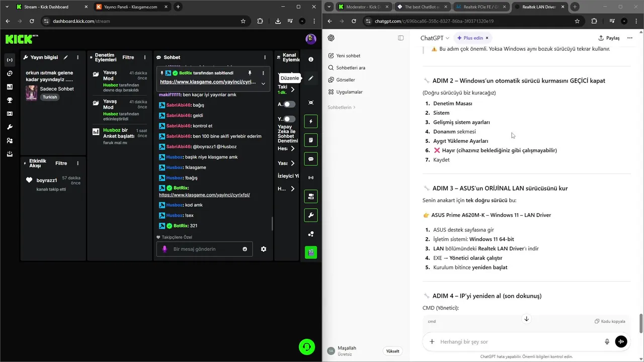Switch to the Yayıncı Paneli - Klasgame.com tab

click(131, 7)
